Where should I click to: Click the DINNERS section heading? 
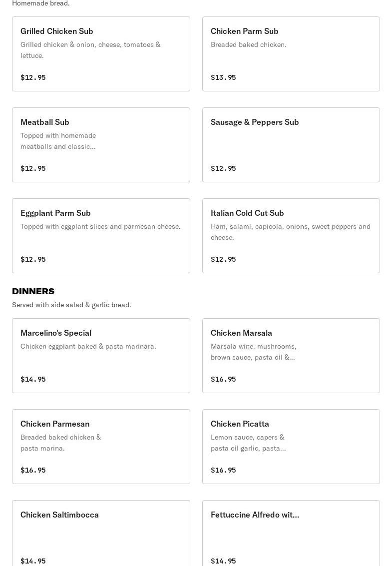(33, 291)
